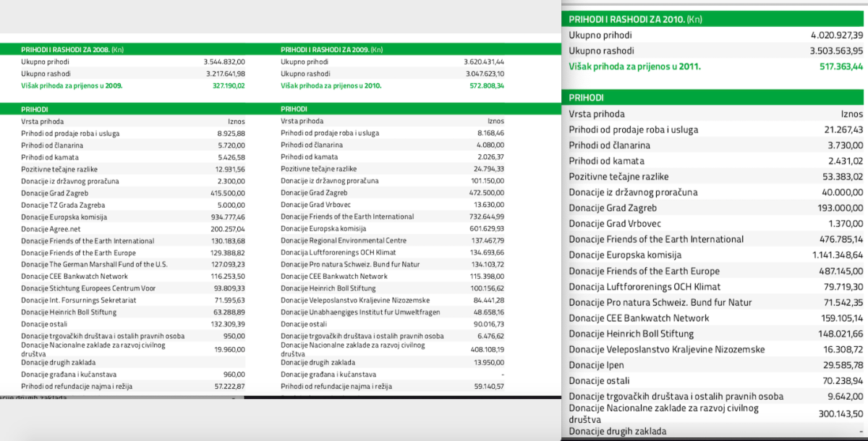
Task: Select sales income value 8.168,46
Action: click(x=490, y=133)
